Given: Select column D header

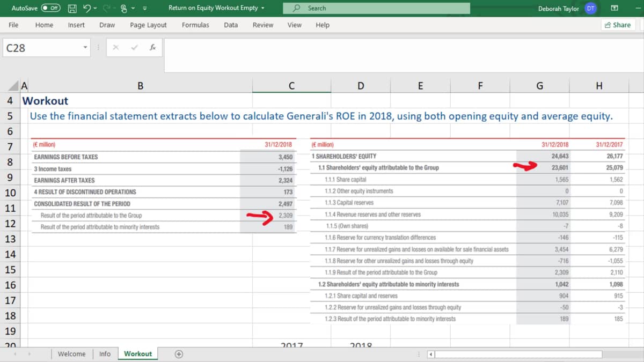Looking at the screenshot, I should 360,86.
